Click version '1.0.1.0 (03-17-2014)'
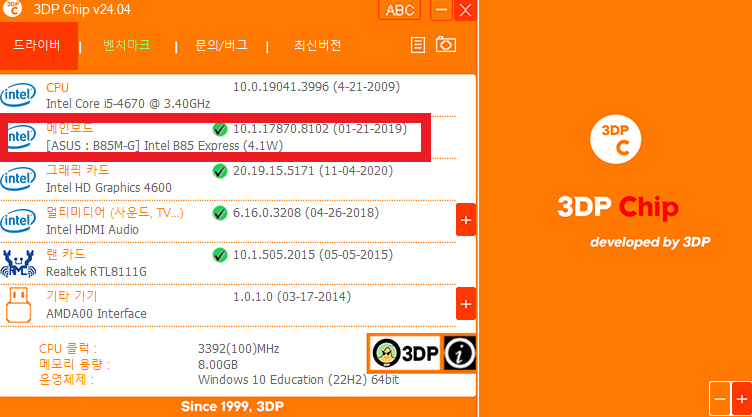Screen dimensions: 752x417 292,297
